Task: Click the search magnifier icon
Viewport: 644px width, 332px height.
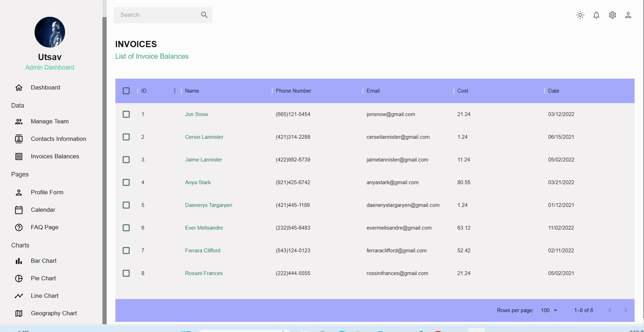Action: tap(204, 15)
